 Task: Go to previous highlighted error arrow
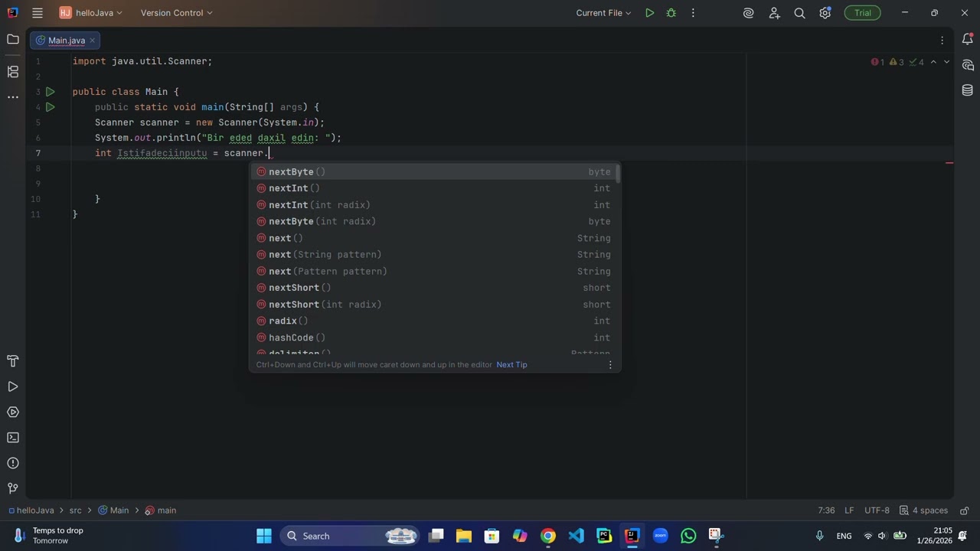coord(933,62)
